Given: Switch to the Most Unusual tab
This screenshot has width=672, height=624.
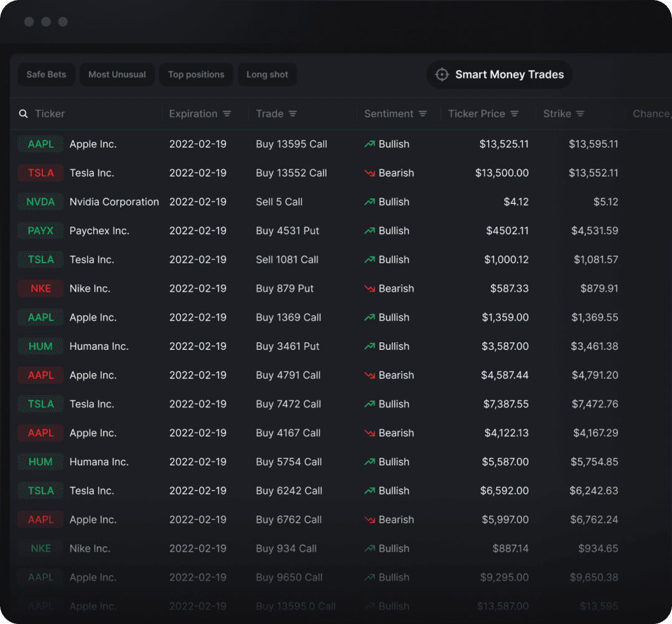Looking at the screenshot, I should pyautogui.click(x=117, y=75).
